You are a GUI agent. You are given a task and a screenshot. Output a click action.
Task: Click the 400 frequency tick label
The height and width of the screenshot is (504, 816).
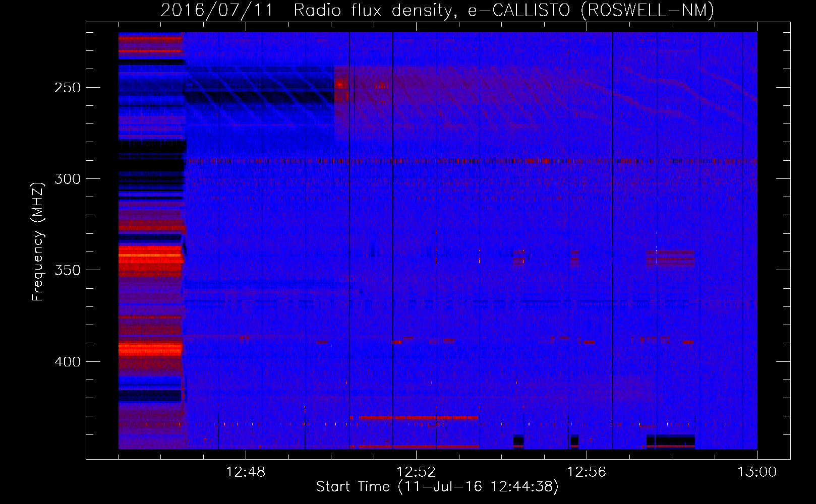(68, 362)
